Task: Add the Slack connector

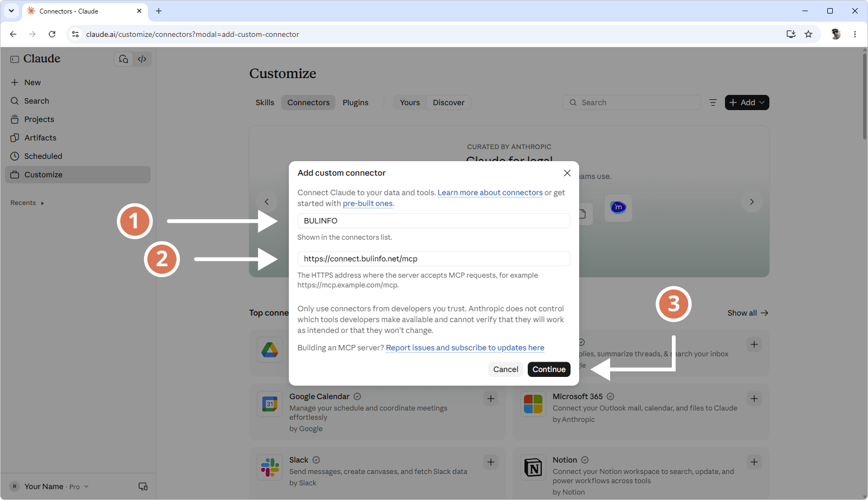Action: (x=491, y=462)
